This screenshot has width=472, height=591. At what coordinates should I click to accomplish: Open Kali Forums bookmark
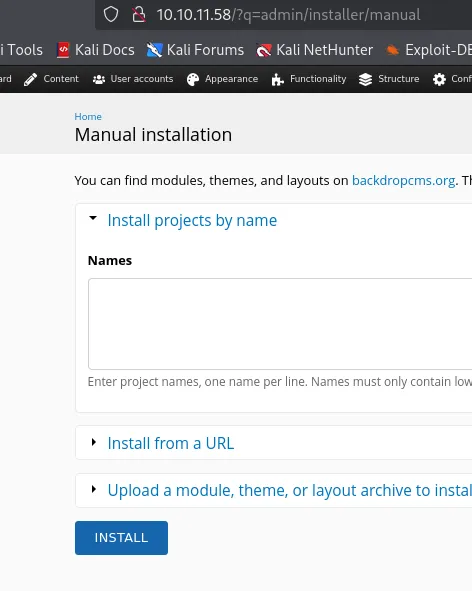point(195,50)
